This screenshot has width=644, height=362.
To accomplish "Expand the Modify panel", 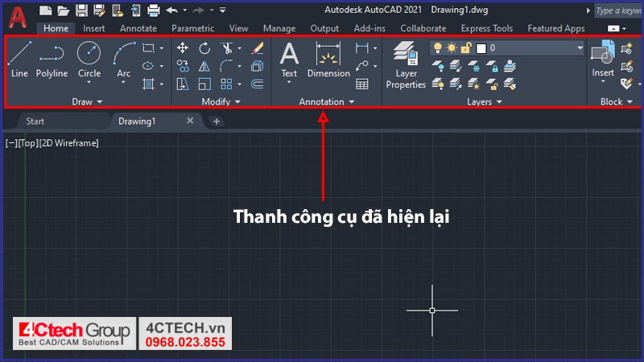I will 221,102.
